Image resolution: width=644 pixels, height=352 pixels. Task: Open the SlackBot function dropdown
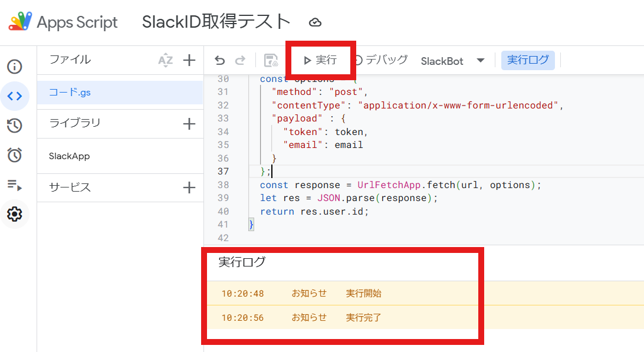pyautogui.click(x=452, y=61)
